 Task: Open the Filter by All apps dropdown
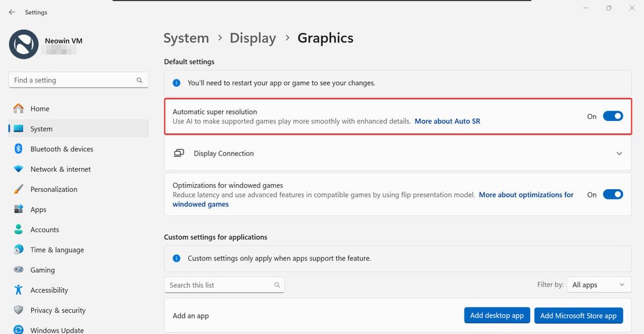coord(599,284)
